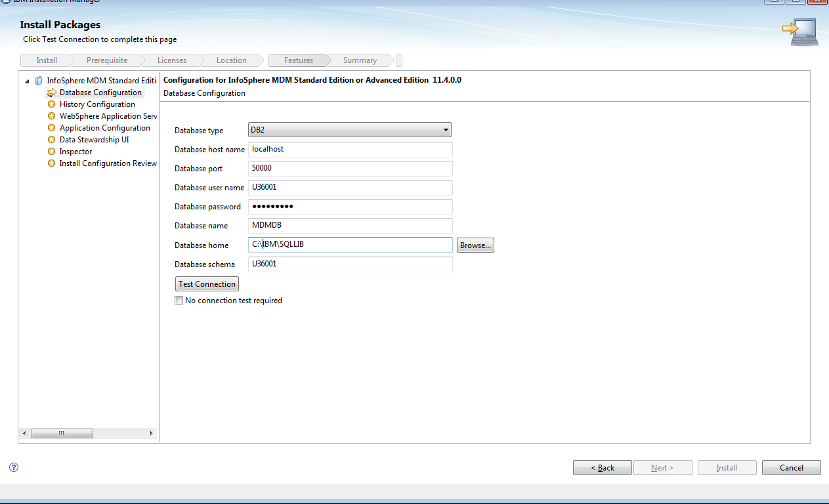Click the Database port field
This screenshot has height=504, width=829.
coord(351,169)
